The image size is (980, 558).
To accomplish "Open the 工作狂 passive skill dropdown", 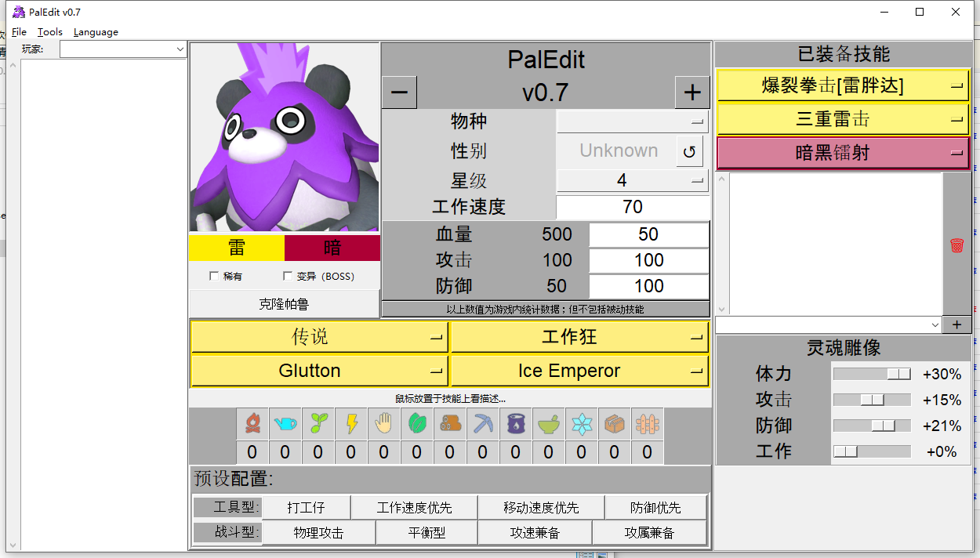I will [579, 337].
